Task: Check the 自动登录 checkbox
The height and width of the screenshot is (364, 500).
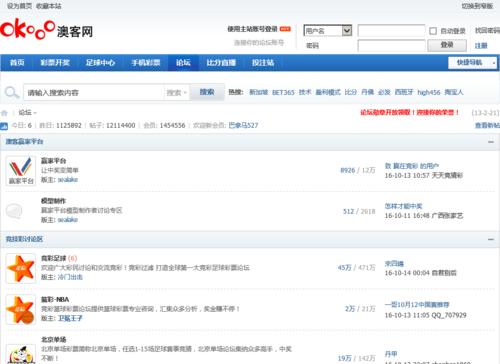Action: click(433, 31)
